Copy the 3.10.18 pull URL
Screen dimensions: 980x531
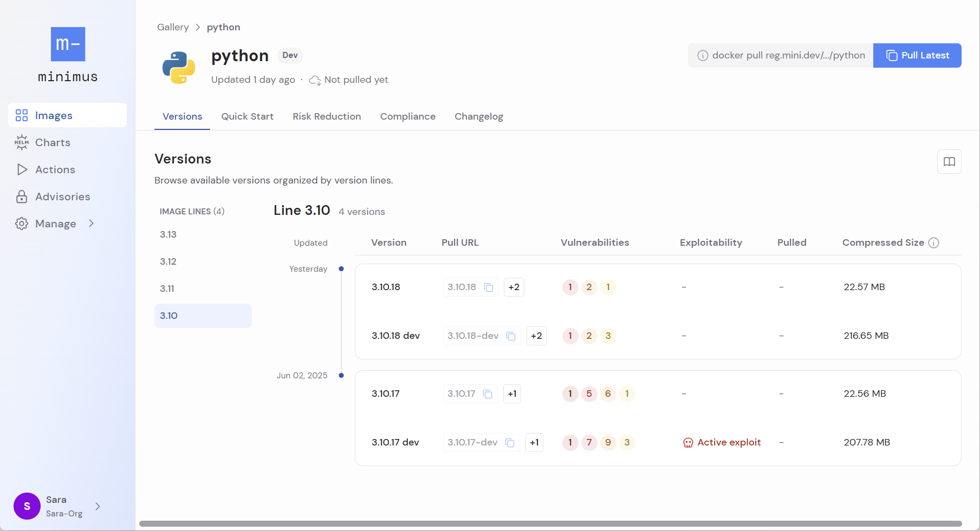(x=489, y=287)
